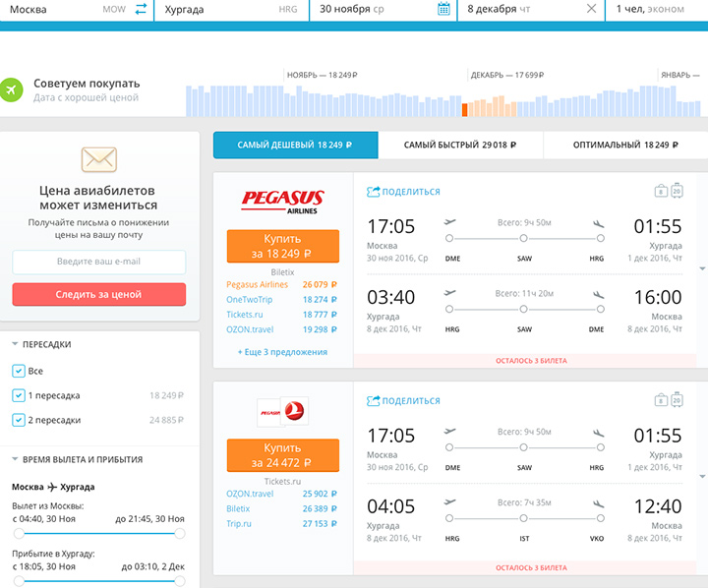Click the envelope price alert icon

(99, 159)
